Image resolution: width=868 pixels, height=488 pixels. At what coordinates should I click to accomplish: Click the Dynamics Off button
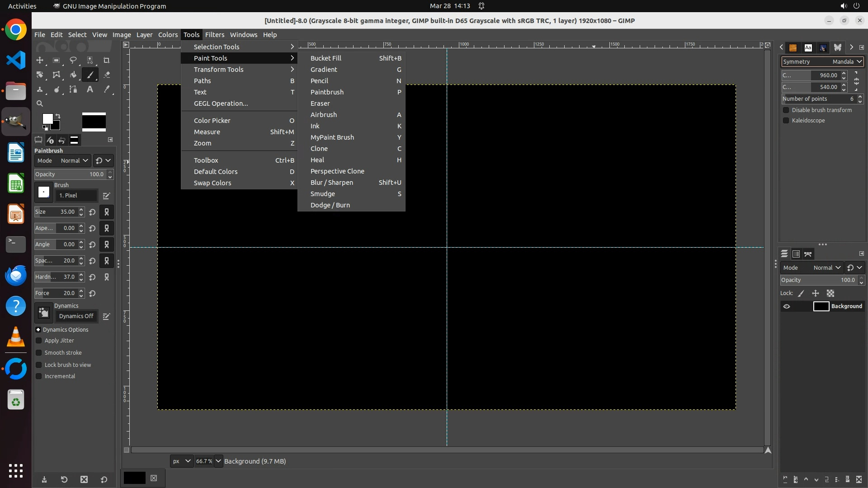click(x=76, y=316)
